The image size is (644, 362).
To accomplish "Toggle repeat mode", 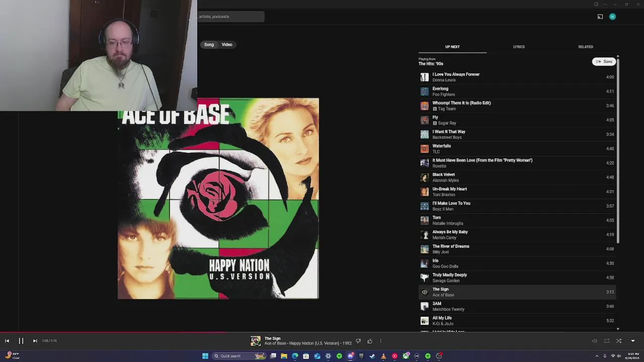I will point(607,341).
